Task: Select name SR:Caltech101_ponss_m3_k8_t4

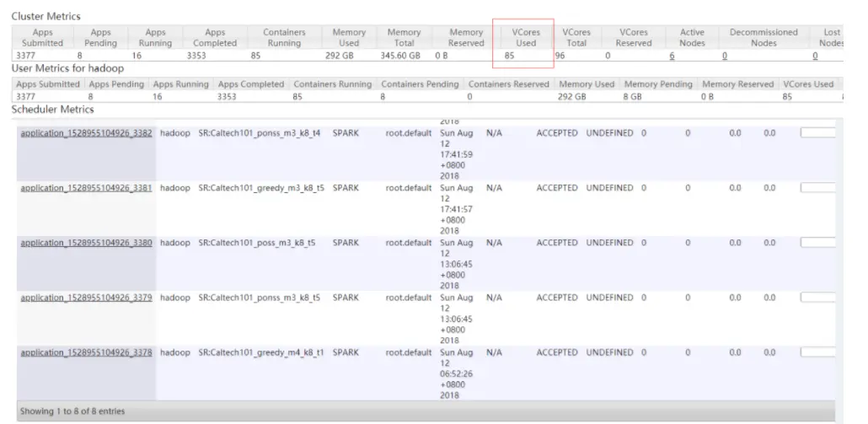Action: 259,133
